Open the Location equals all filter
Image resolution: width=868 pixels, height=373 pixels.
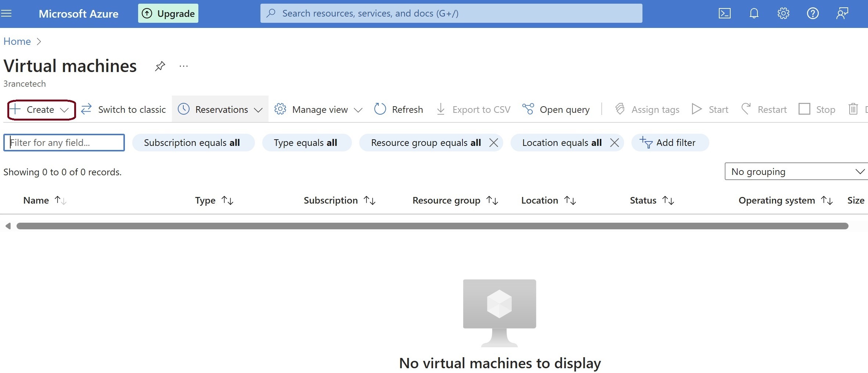(562, 143)
